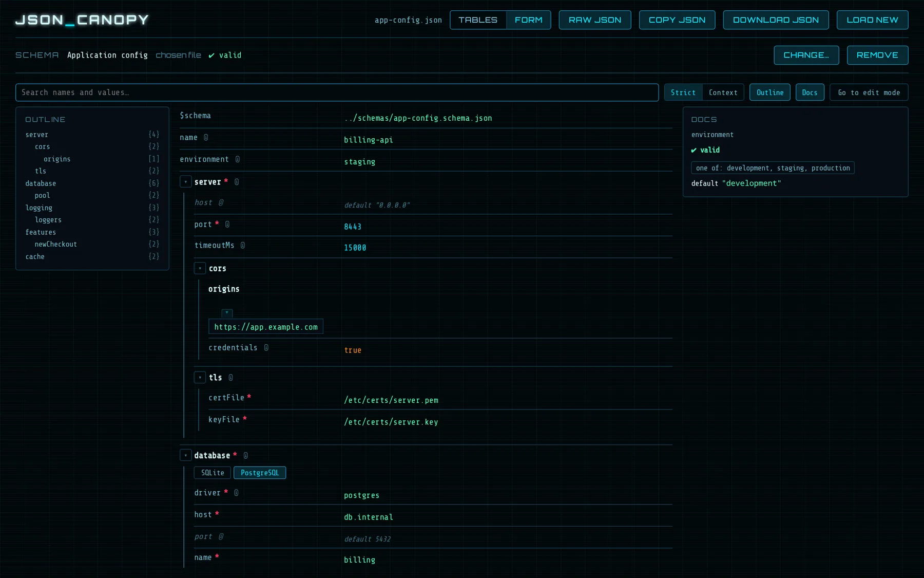Screen dimensions: 924x578
Task: Toggle the Docs panel
Action: click(x=810, y=92)
